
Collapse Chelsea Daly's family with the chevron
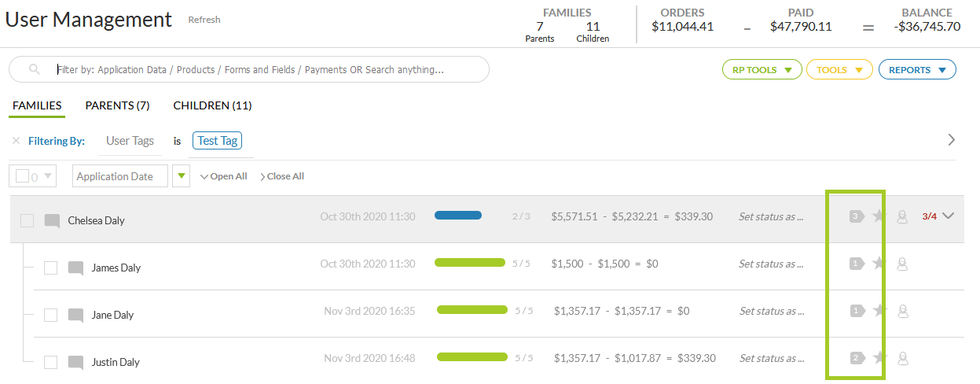click(x=949, y=216)
